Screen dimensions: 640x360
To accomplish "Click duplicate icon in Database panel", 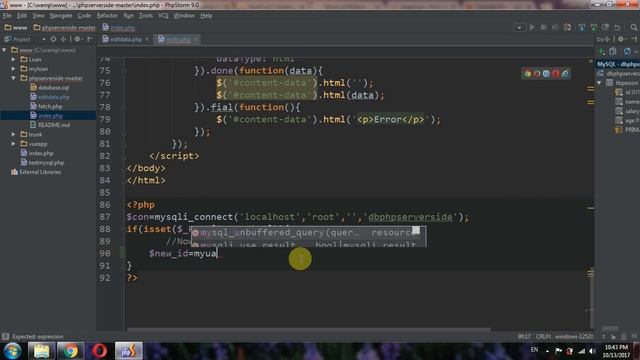I will click(613, 51).
